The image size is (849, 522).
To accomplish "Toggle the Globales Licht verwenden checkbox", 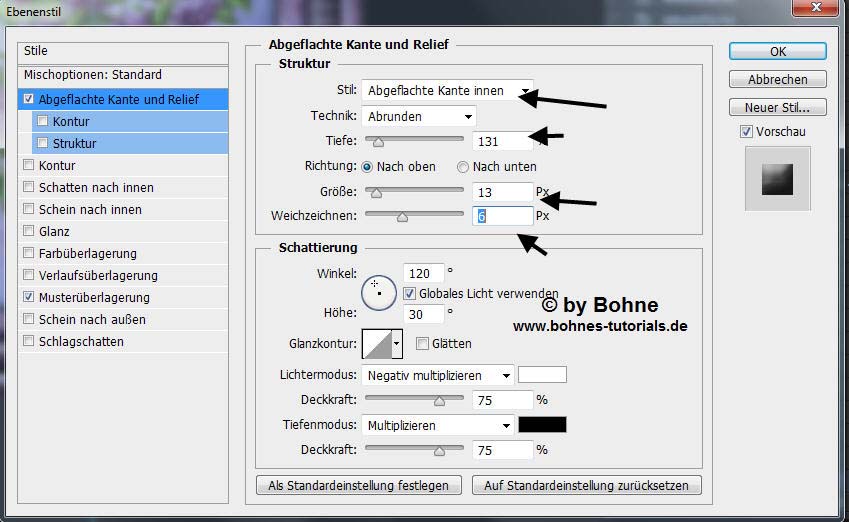I will (x=409, y=294).
